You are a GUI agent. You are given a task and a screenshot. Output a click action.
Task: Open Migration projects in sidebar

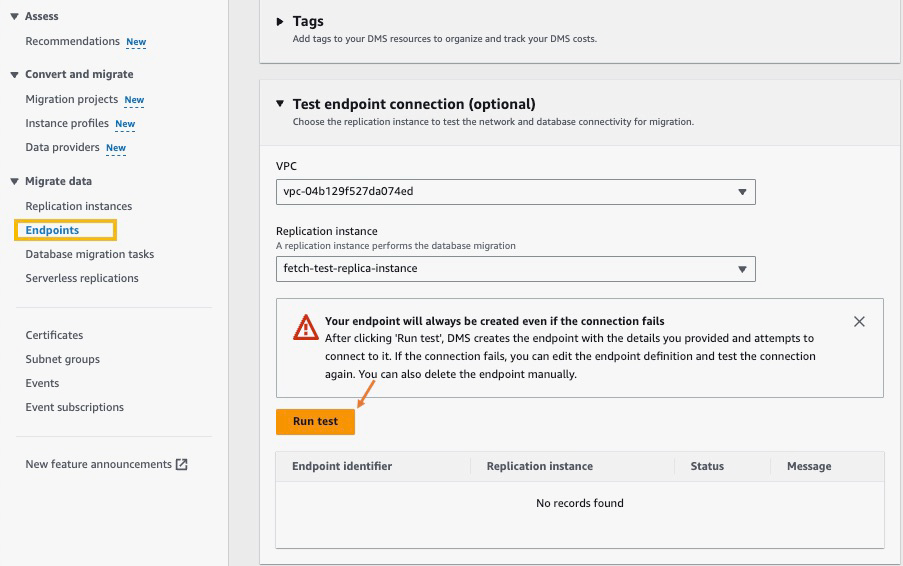[71, 100]
